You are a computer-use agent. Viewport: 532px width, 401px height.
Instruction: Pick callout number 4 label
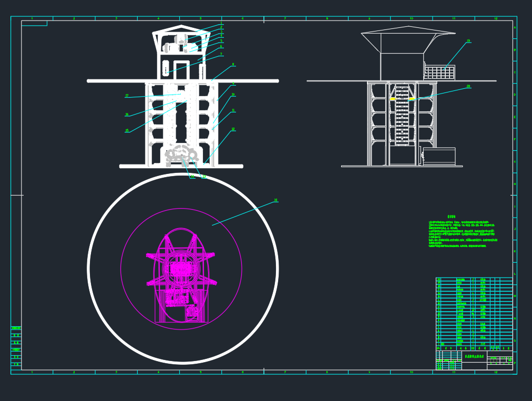click(x=221, y=35)
